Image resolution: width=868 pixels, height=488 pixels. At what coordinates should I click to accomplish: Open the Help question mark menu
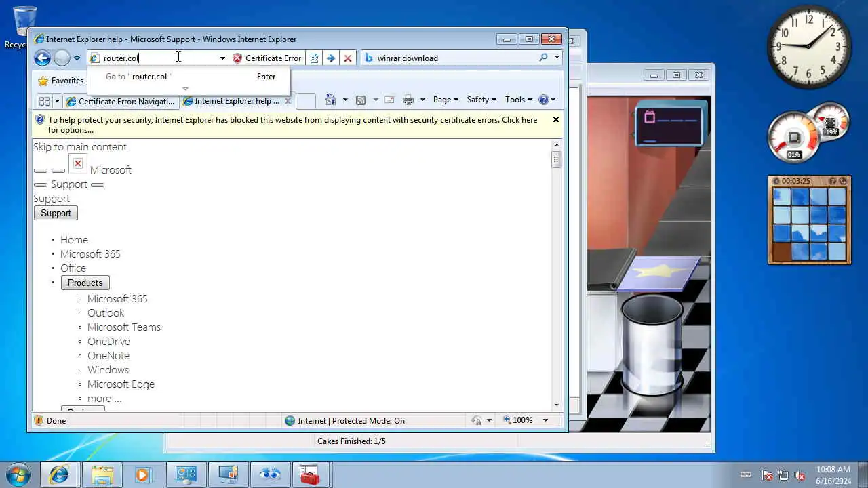coord(547,100)
